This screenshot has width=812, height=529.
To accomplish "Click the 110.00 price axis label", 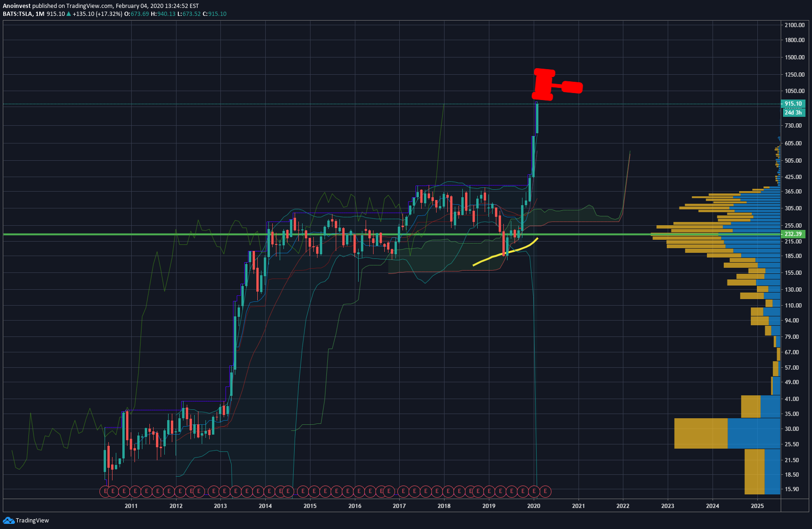I will [x=793, y=306].
